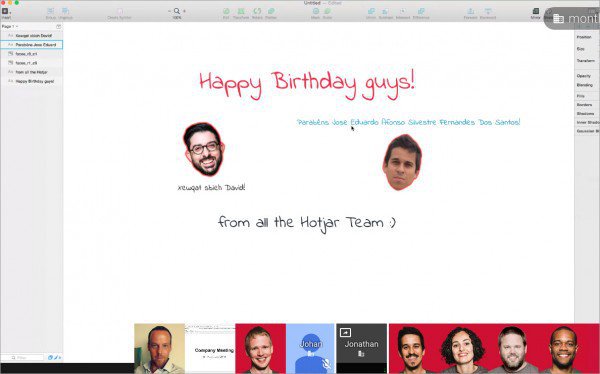Select the 'Xewqat sbieh David' text layer
The image size is (600, 374).
point(31,36)
